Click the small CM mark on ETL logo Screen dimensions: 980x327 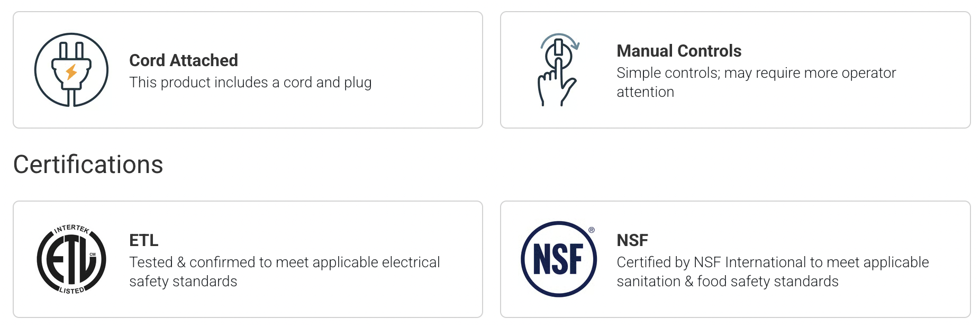93,255
